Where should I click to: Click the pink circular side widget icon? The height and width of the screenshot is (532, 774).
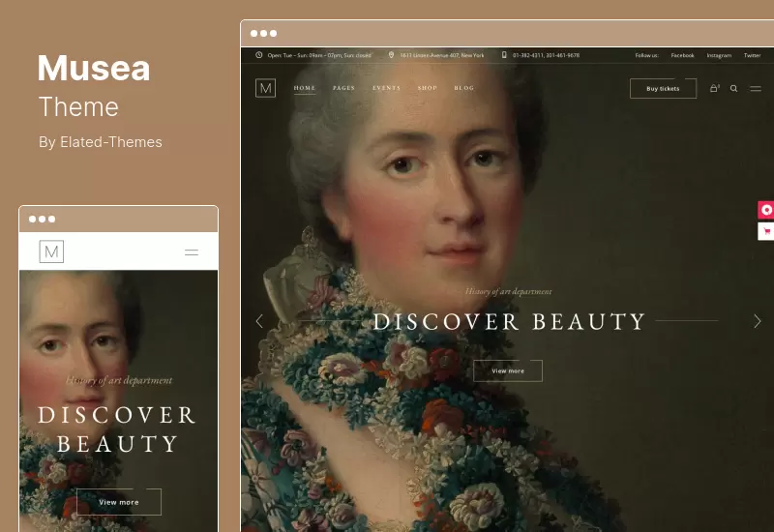(766, 210)
